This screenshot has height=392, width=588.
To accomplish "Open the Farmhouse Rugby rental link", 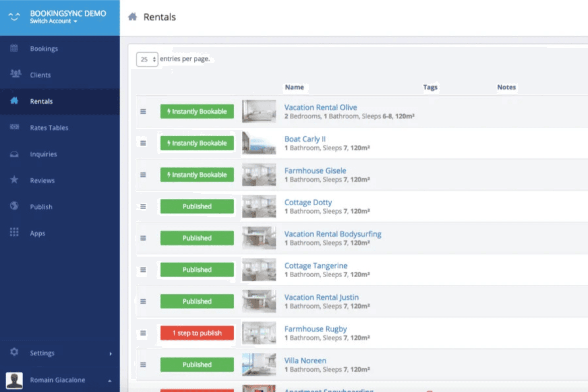I will tap(315, 329).
